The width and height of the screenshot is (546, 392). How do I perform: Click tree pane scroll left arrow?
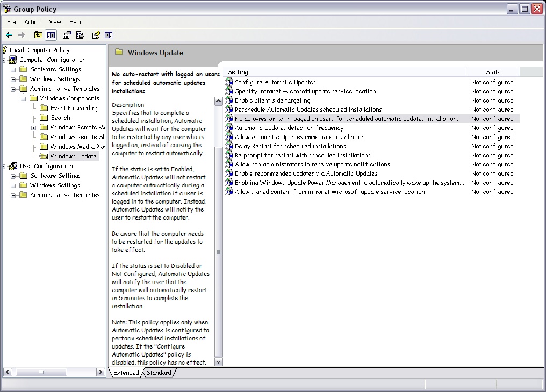(8, 372)
